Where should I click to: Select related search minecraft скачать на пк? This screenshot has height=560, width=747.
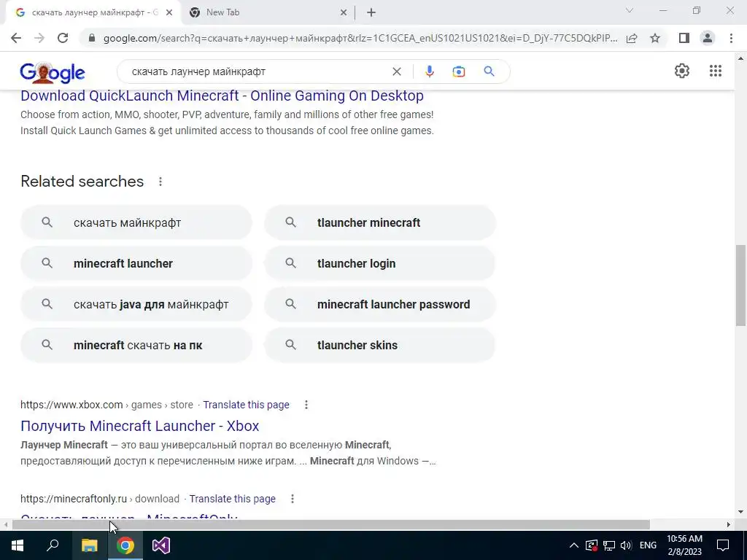point(136,345)
